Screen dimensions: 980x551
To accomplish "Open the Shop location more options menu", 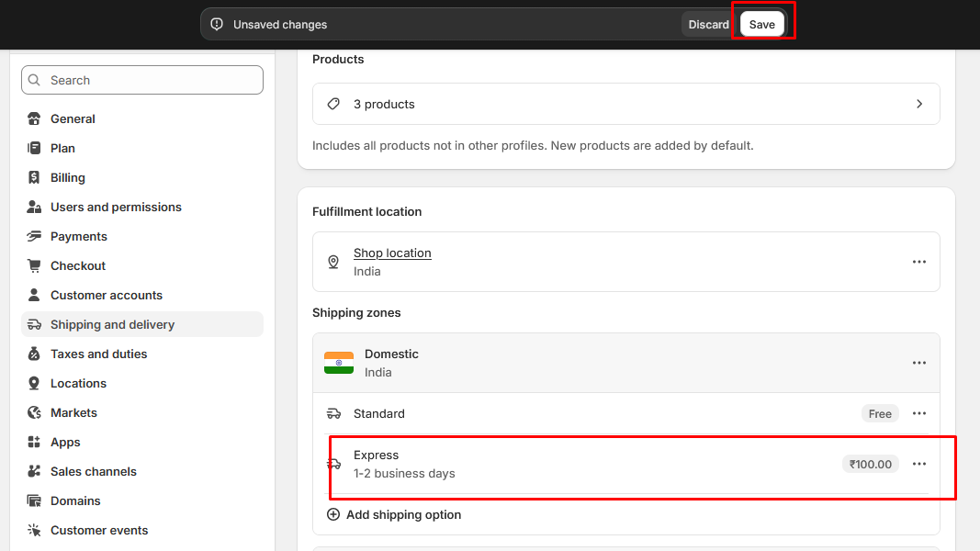I will [919, 262].
